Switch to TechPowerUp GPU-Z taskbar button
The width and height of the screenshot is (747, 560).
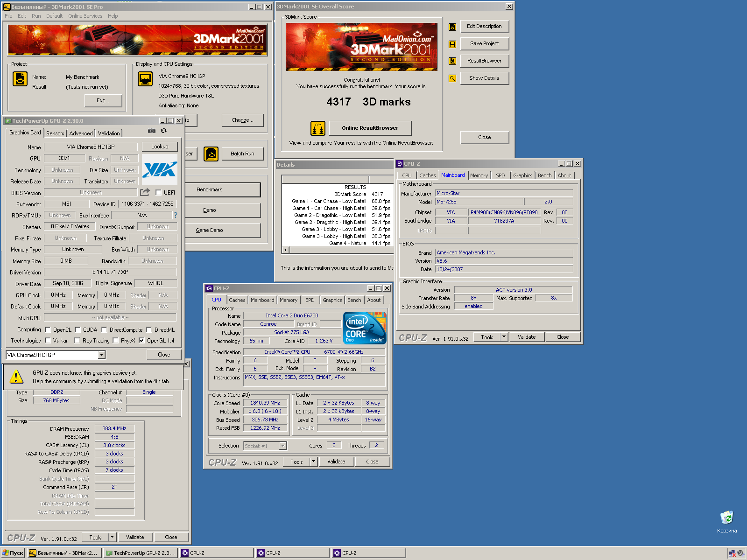(x=141, y=553)
